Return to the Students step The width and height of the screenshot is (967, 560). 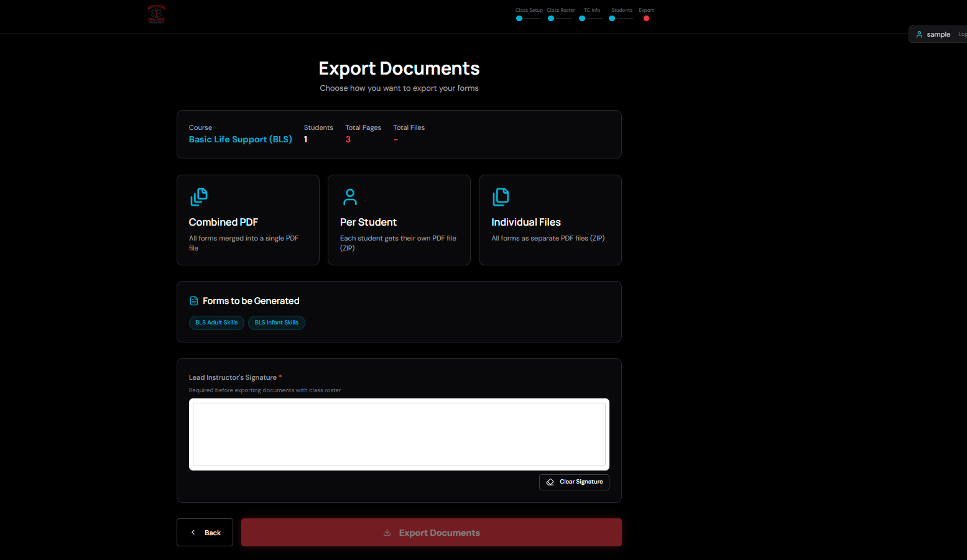tap(612, 19)
